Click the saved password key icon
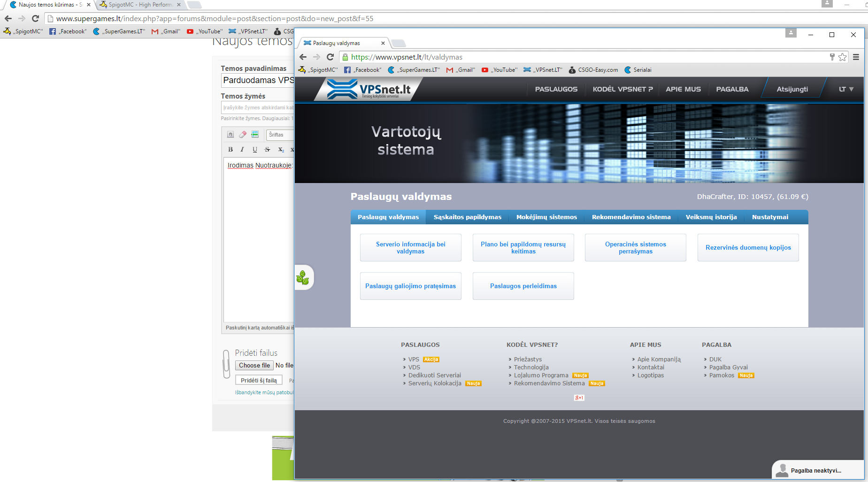 click(832, 57)
